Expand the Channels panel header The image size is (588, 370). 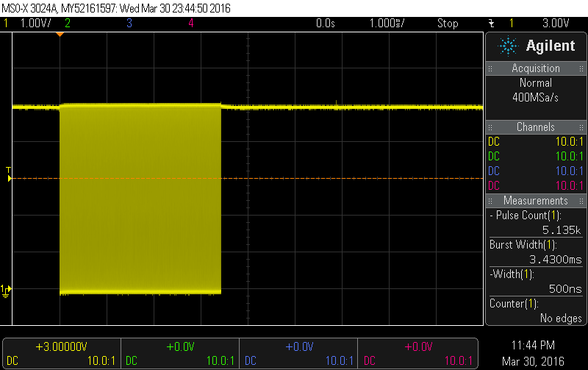click(x=536, y=127)
